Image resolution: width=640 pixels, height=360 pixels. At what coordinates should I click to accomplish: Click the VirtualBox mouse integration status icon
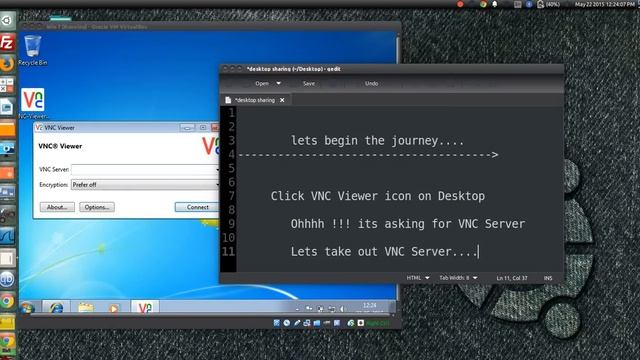tap(351, 323)
